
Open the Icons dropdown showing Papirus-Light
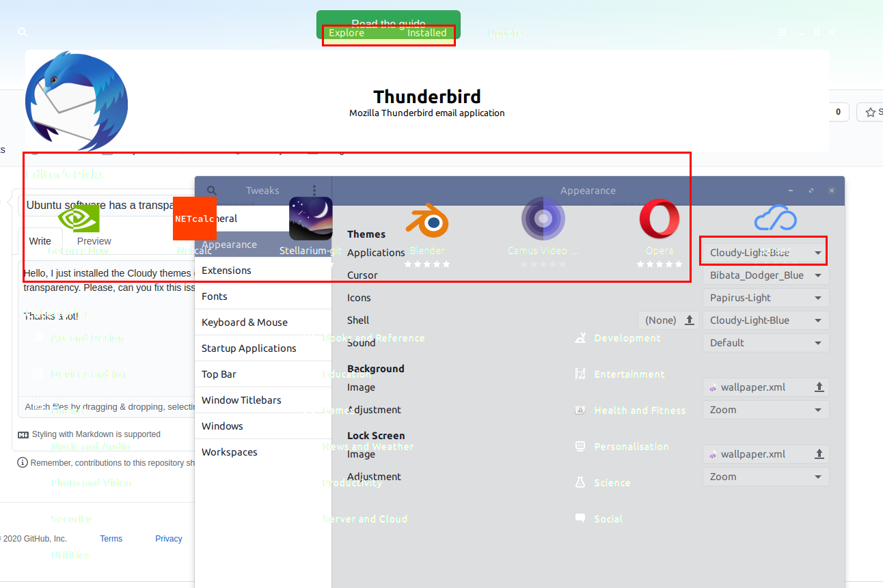click(x=765, y=298)
